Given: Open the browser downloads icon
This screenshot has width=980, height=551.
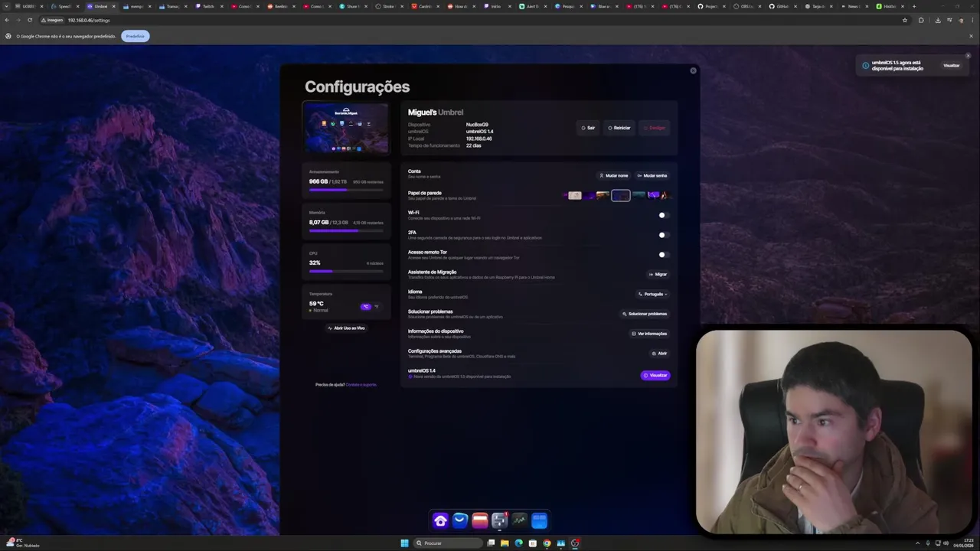Looking at the screenshot, I should (938, 20).
